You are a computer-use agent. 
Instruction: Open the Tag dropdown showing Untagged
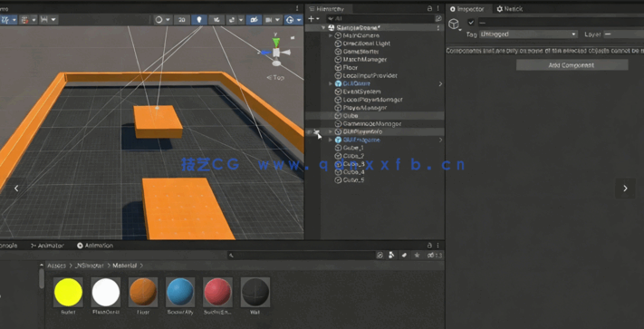click(528, 34)
